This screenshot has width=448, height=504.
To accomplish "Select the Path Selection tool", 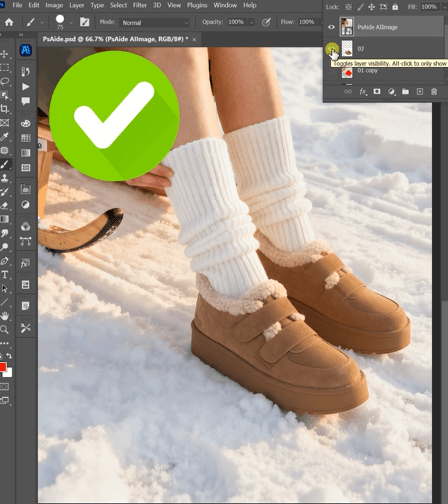I will (x=4, y=288).
